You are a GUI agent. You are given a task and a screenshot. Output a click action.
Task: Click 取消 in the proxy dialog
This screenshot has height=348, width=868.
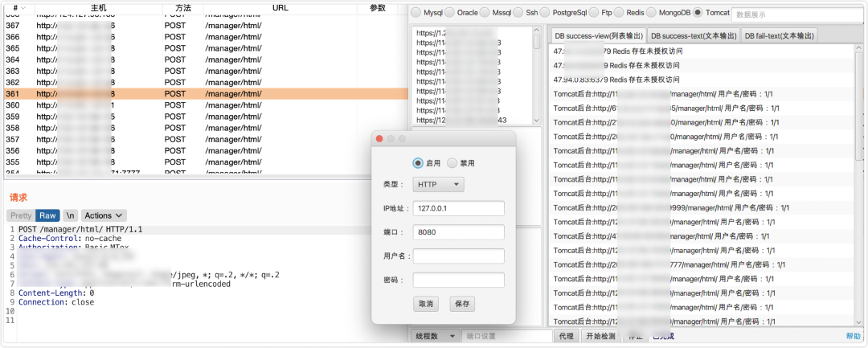click(x=426, y=304)
